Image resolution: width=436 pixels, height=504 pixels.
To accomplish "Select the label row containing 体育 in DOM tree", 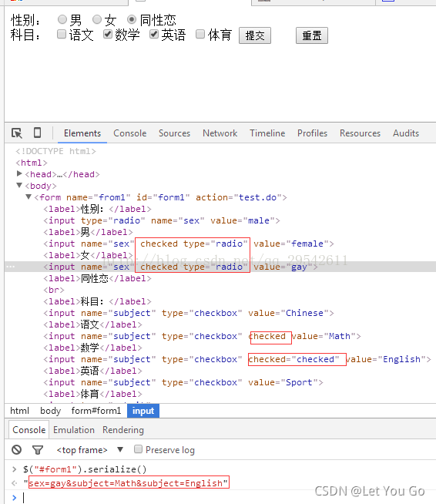I will [92, 394].
